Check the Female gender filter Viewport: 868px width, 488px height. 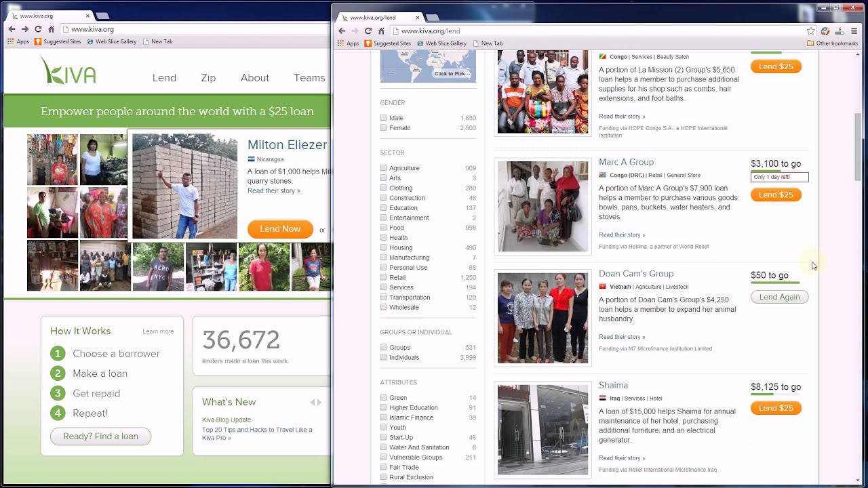point(384,128)
